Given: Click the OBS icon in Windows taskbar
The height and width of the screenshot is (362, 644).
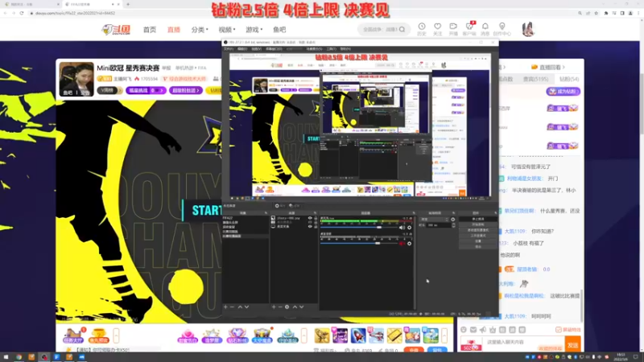Looking at the screenshot, I should [44, 357].
